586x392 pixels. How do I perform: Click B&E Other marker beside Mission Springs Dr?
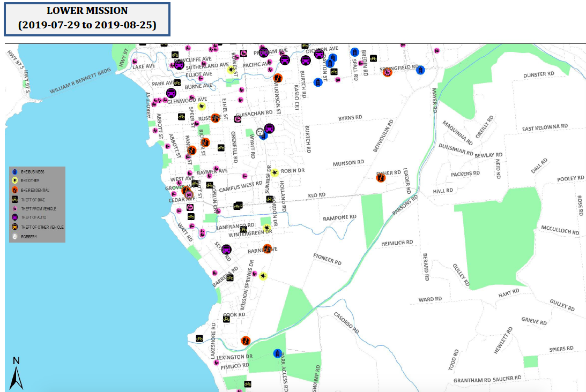click(263, 276)
